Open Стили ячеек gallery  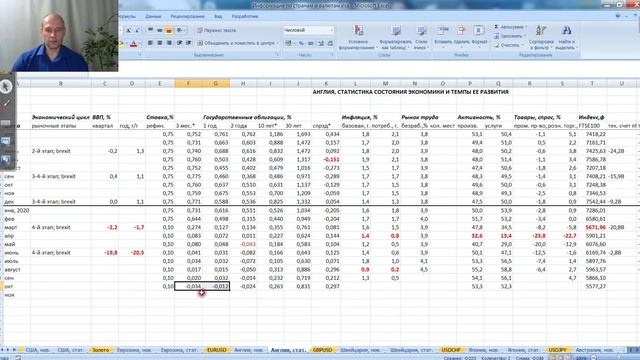tap(421, 38)
